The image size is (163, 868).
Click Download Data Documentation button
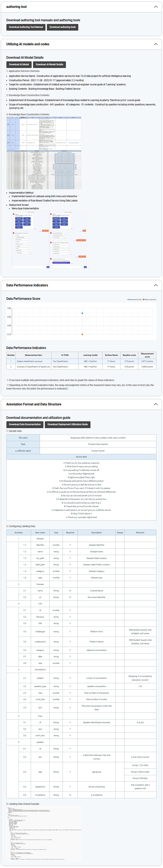(x=25, y=424)
